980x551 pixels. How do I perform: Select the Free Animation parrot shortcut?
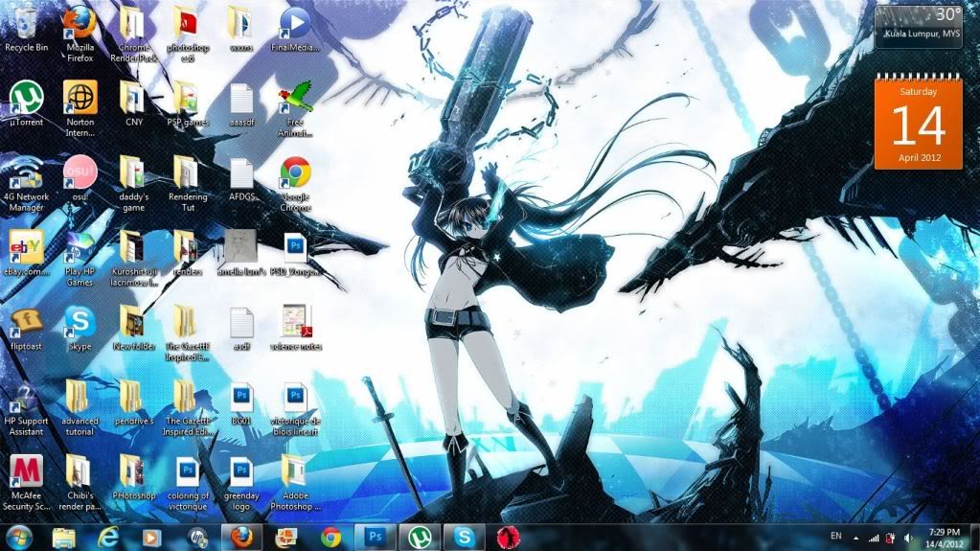pos(295,109)
